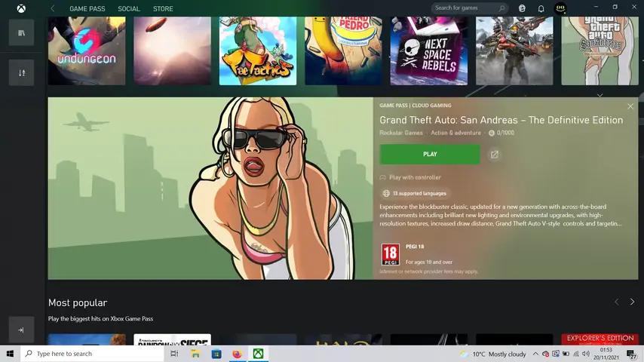Open Task View on taskbar

(x=174, y=354)
